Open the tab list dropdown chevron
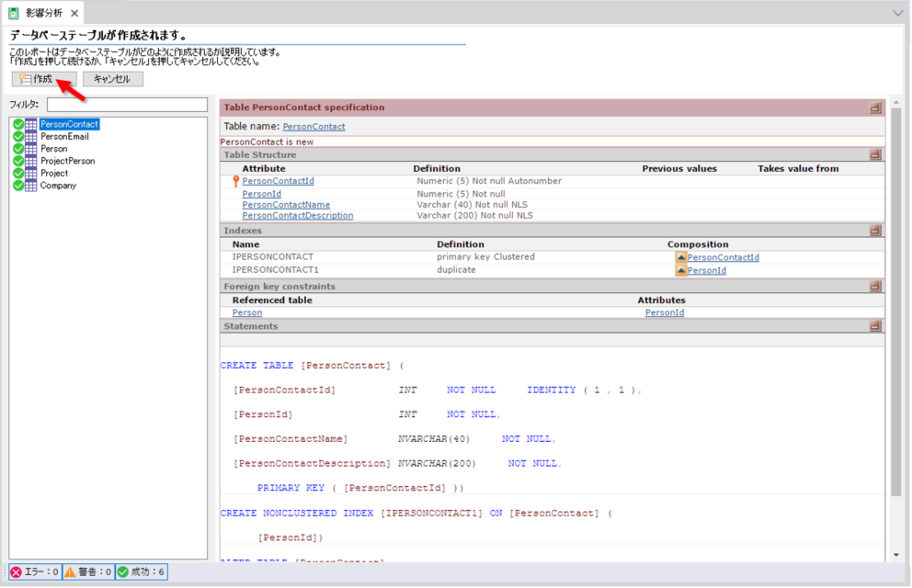Viewport: 912px width, 588px height. pyautogui.click(x=898, y=13)
